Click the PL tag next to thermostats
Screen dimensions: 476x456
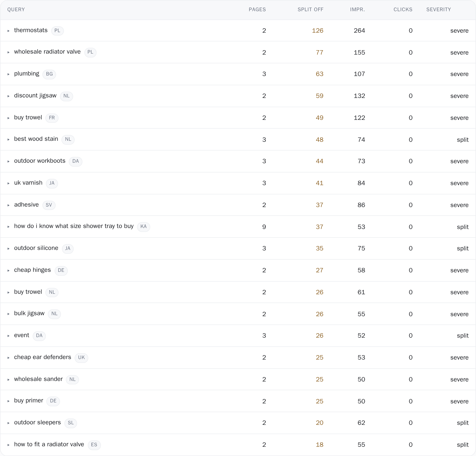point(57,31)
